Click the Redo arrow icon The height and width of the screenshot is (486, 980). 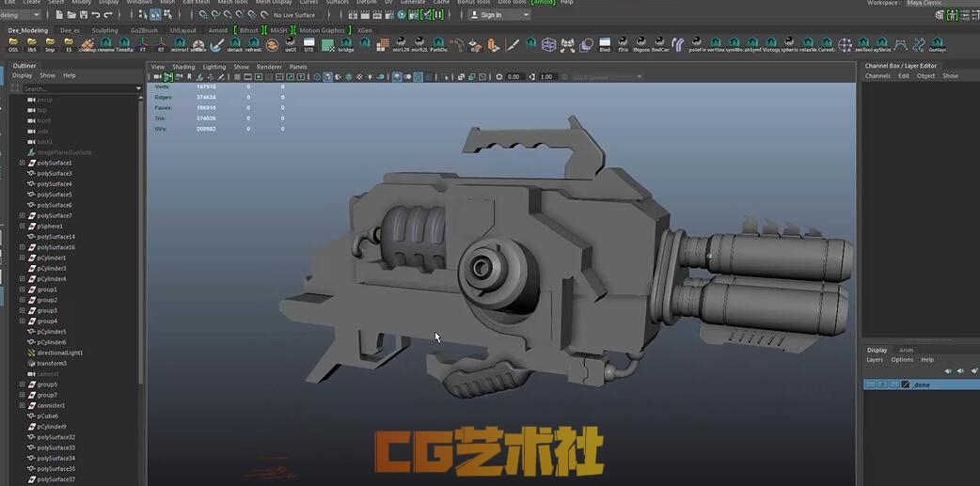pyautogui.click(x=108, y=14)
